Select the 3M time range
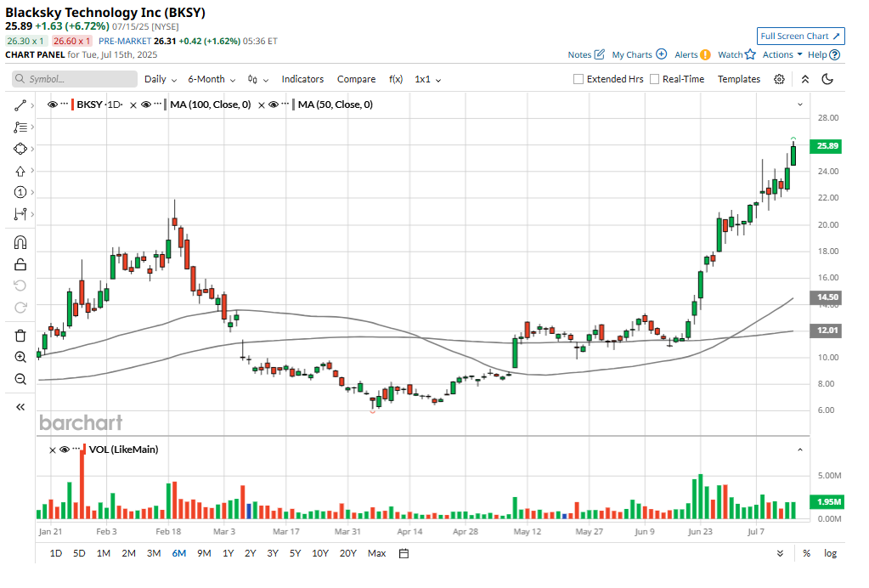 tap(154, 554)
